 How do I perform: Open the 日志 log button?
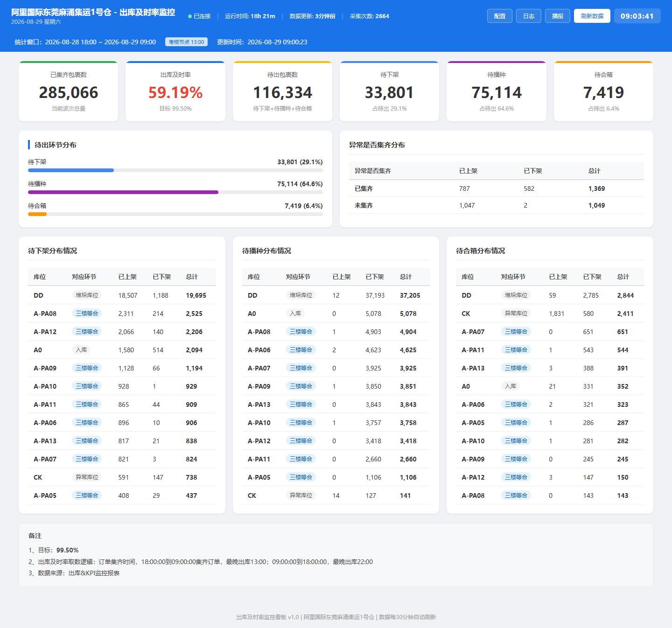tap(529, 16)
